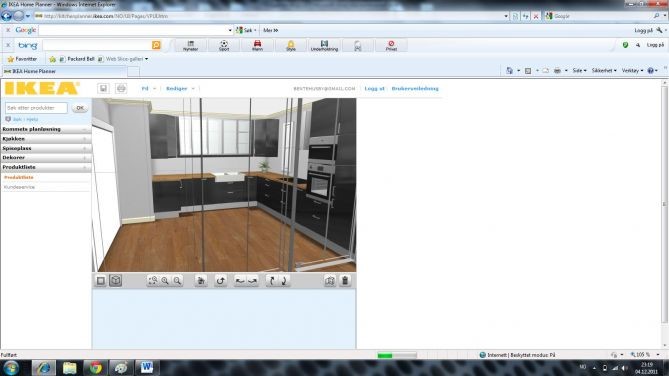The image size is (669, 376).
Task: Open the Rediger dropdown menu
Action: (180, 88)
